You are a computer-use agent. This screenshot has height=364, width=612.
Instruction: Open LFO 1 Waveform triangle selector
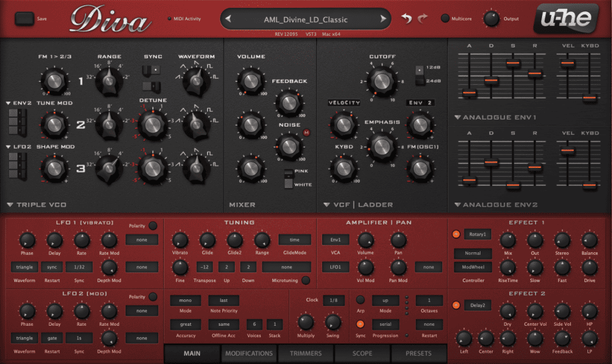pyautogui.click(x=25, y=267)
